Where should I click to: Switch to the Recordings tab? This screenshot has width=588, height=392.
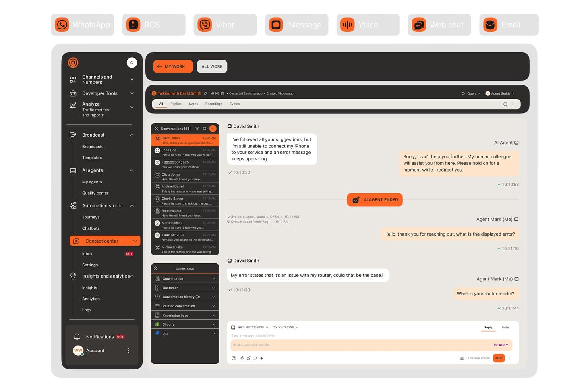pyautogui.click(x=214, y=104)
